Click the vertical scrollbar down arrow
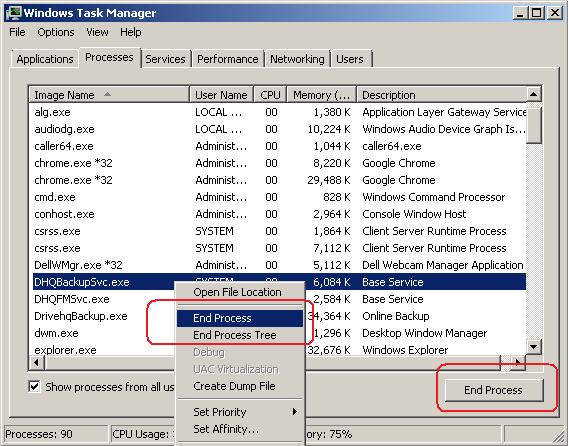 tap(533, 347)
